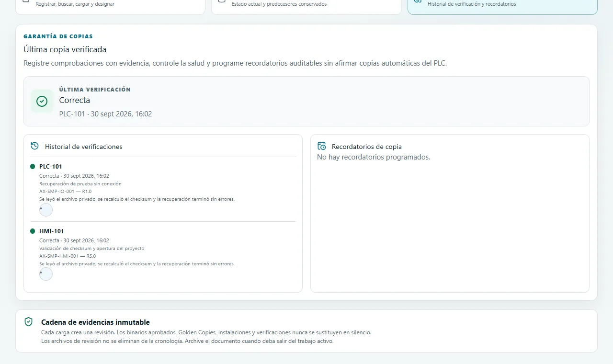Click the 'Recordatorios de copia' panel heading
The image size is (613, 364).
[x=367, y=147]
